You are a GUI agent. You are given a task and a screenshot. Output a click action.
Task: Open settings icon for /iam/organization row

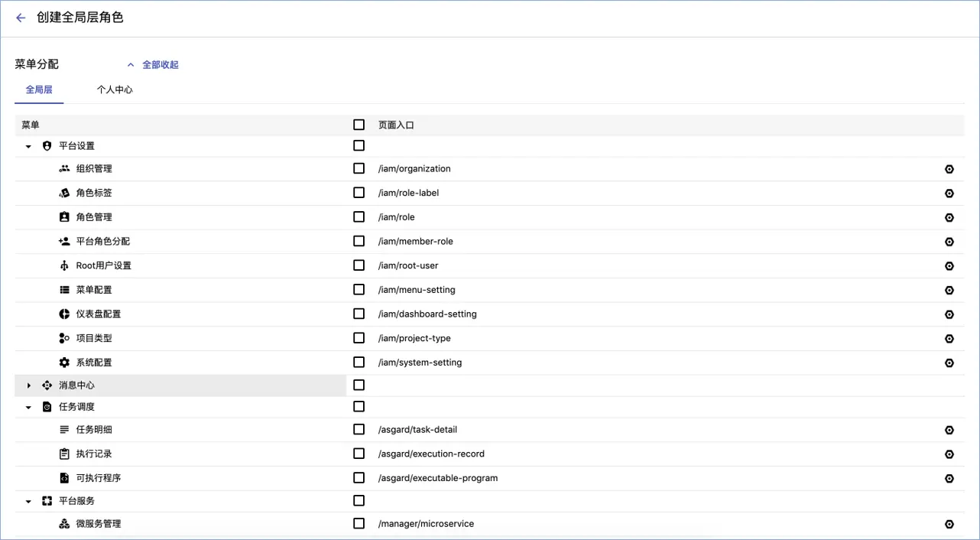[949, 169]
